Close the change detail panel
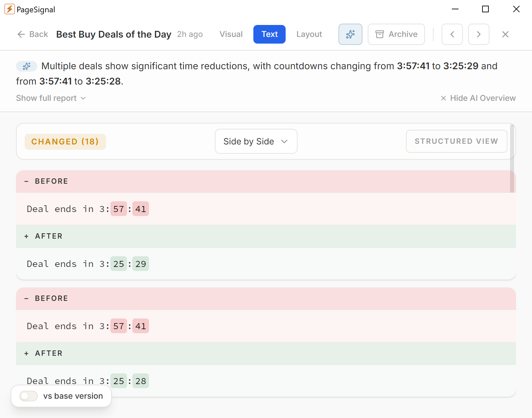532x418 pixels. (x=505, y=34)
